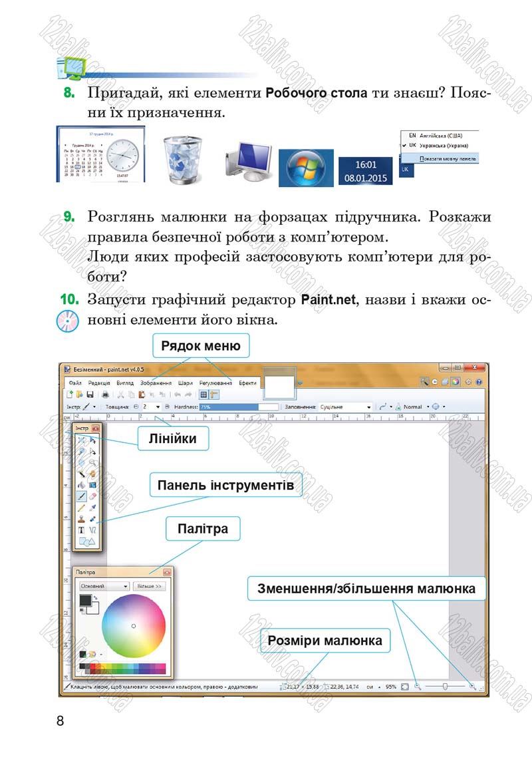Decrease brush width with minus button
This screenshot has width=532, height=767.
tap(136, 407)
